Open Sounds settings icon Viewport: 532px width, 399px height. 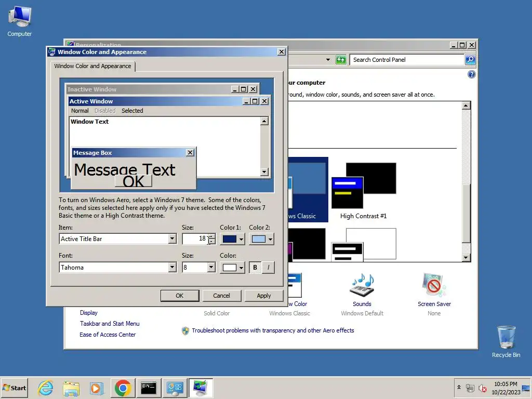click(x=362, y=285)
